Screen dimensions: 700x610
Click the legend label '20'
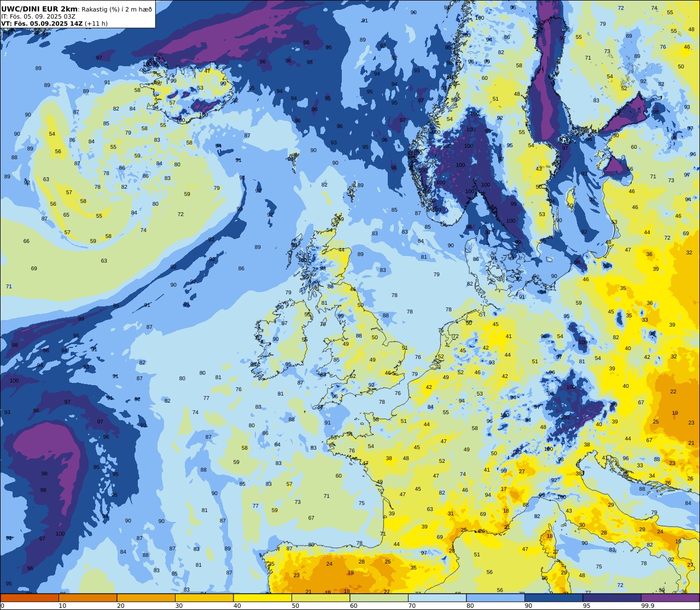pos(120,606)
